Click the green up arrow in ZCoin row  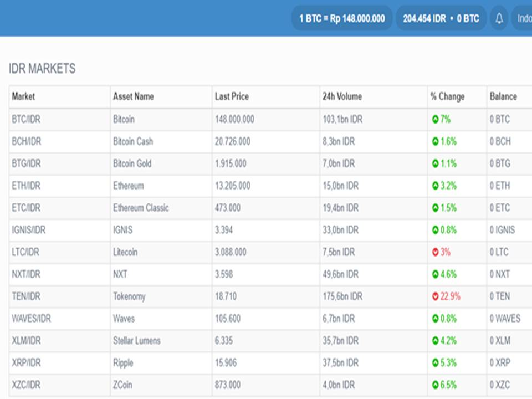(x=436, y=385)
